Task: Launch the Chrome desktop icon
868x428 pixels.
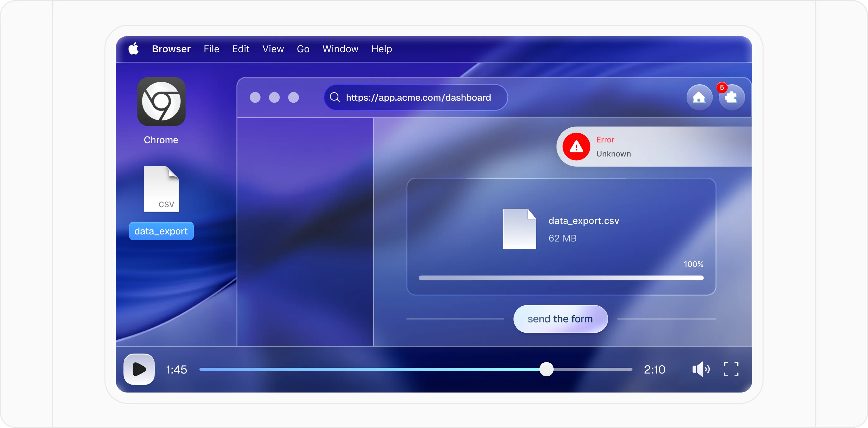Action: click(x=161, y=101)
